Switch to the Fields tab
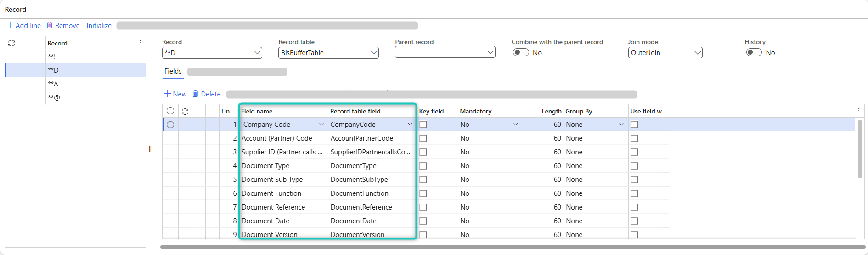This screenshot has height=255, width=868. pyautogui.click(x=173, y=71)
